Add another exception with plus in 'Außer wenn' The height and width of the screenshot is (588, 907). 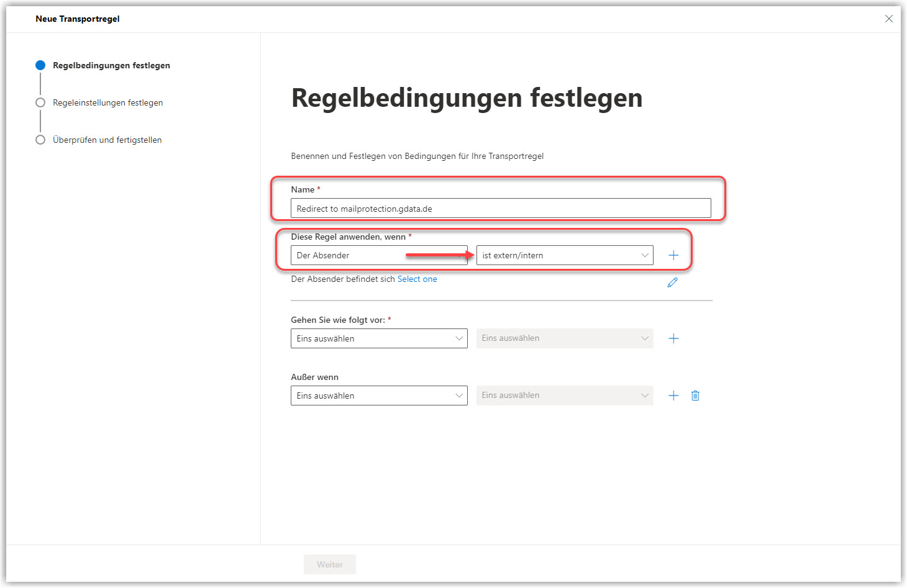point(673,396)
